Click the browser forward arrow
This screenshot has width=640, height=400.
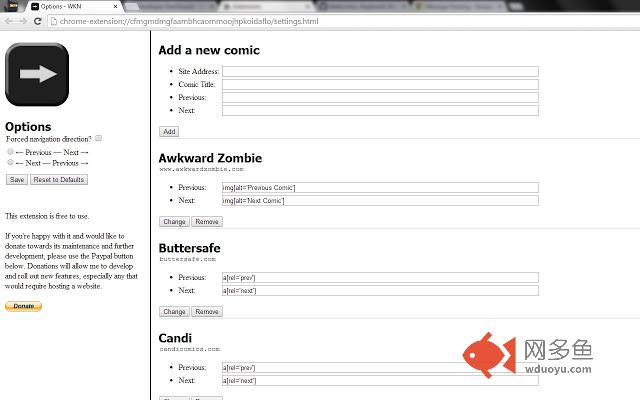[x=23, y=21]
